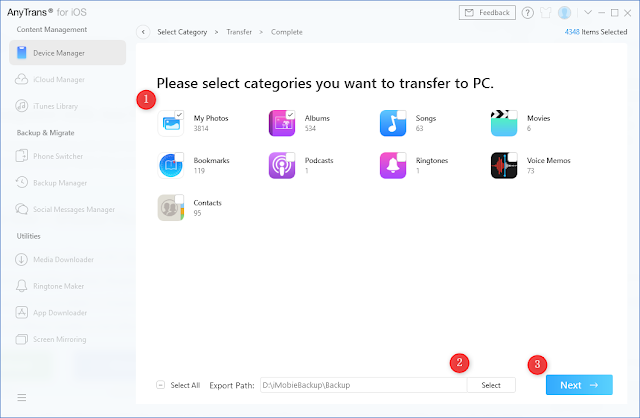Click the Contacts category icon
Image resolution: width=640 pixels, height=418 pixels.
pyautogui.click(x=171, y=208)
